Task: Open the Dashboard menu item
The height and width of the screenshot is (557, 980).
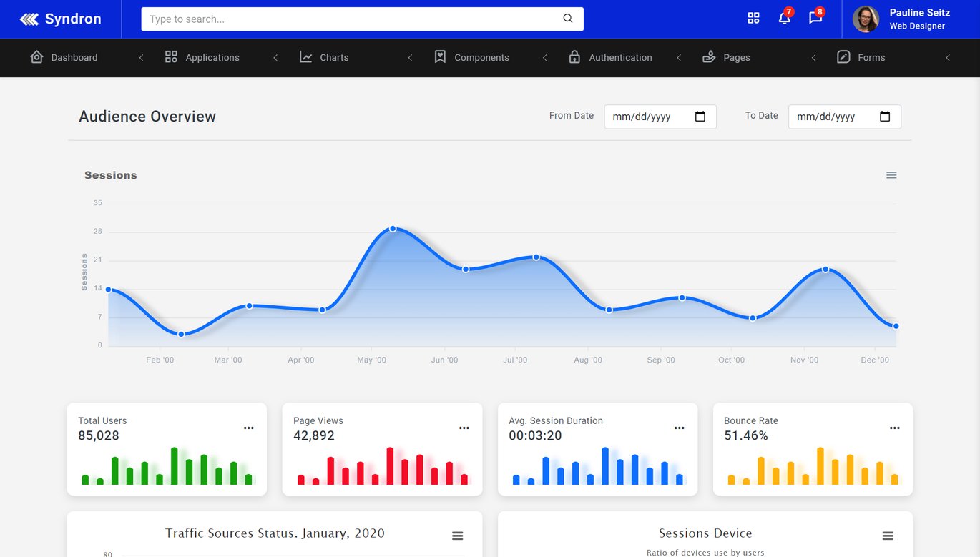Action: click(x=74, y=58)
